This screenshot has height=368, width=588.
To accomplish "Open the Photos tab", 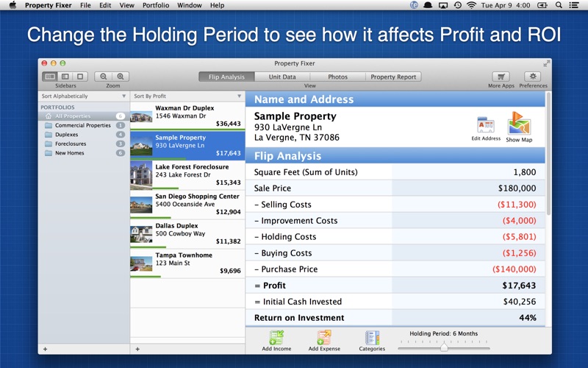I will (337, 77).
